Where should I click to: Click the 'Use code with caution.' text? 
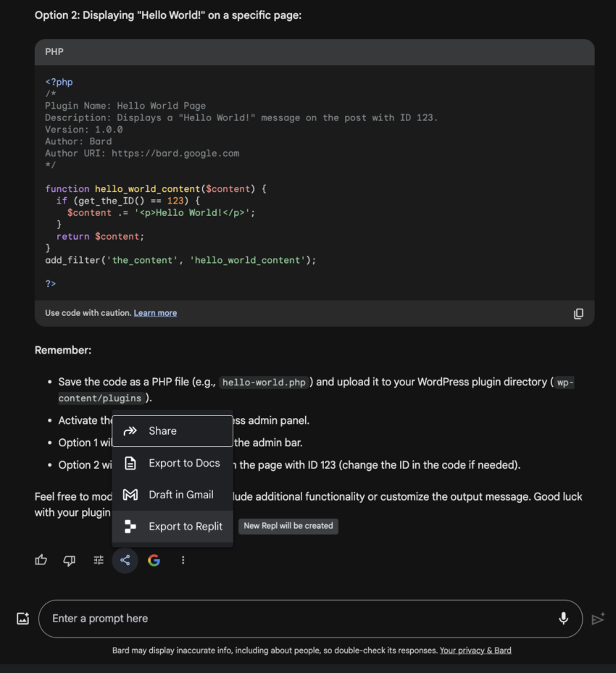[x=88, y=313]
